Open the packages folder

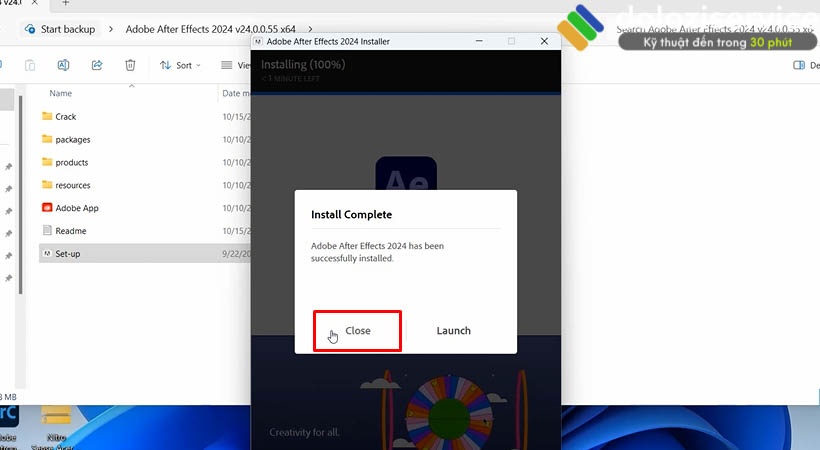click(x=73, y=140)
